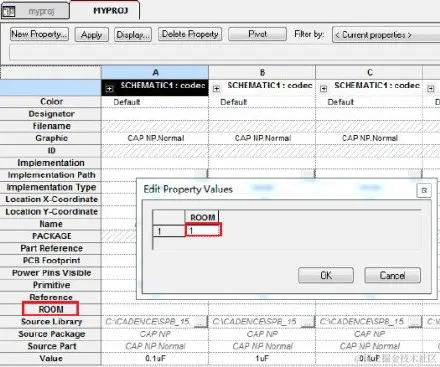Click ROOM column header in dialog
The width and height of the screenshot is (440, 367).
click(202, 217)
